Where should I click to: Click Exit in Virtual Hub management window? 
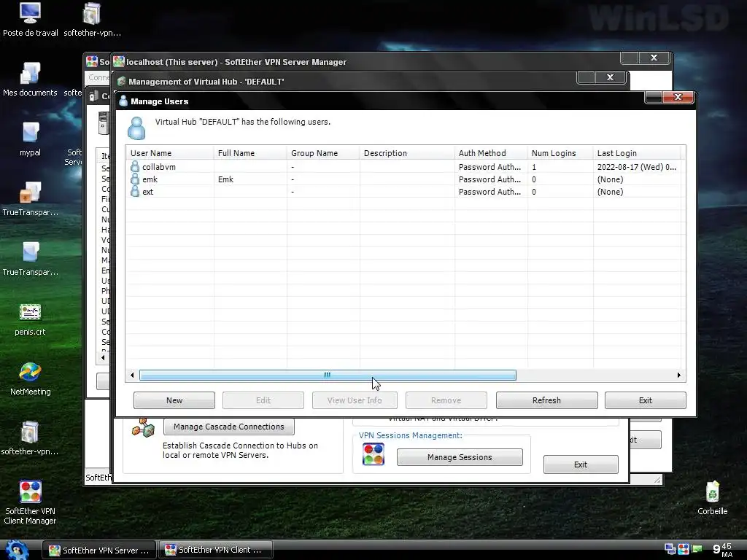[x=581, y=464]
